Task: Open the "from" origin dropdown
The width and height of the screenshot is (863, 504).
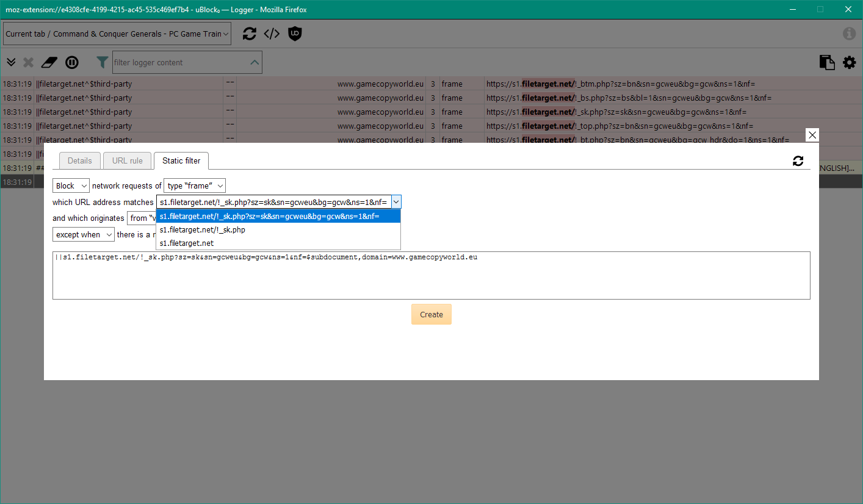Action: (x=141, y=218)
